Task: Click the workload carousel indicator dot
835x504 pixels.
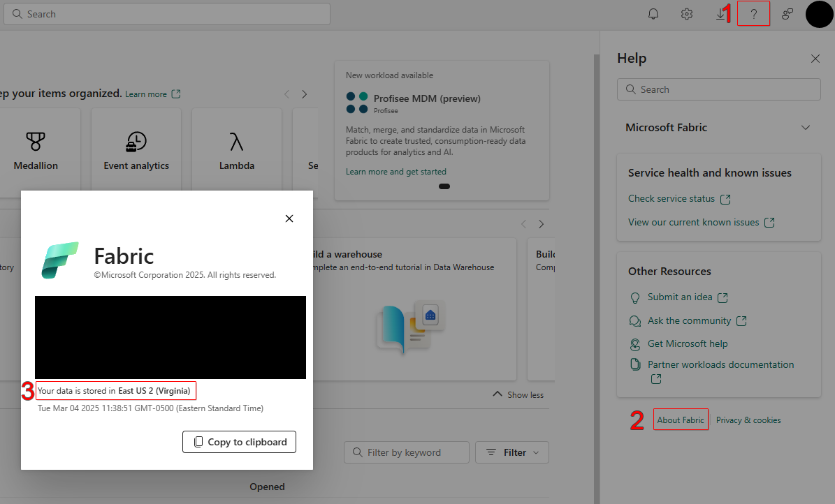Action: (x=444, y=186)
